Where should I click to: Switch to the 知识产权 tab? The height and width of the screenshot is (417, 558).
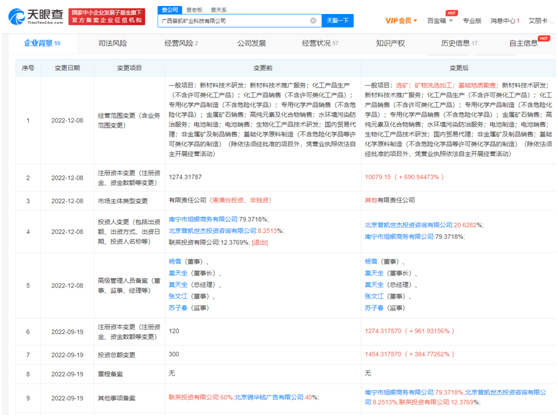(390, 43)
